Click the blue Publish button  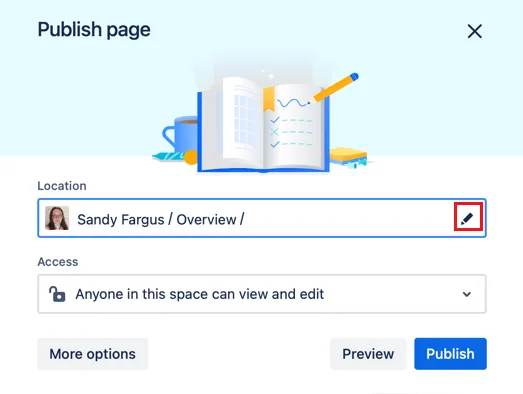(x=450, y=354)
